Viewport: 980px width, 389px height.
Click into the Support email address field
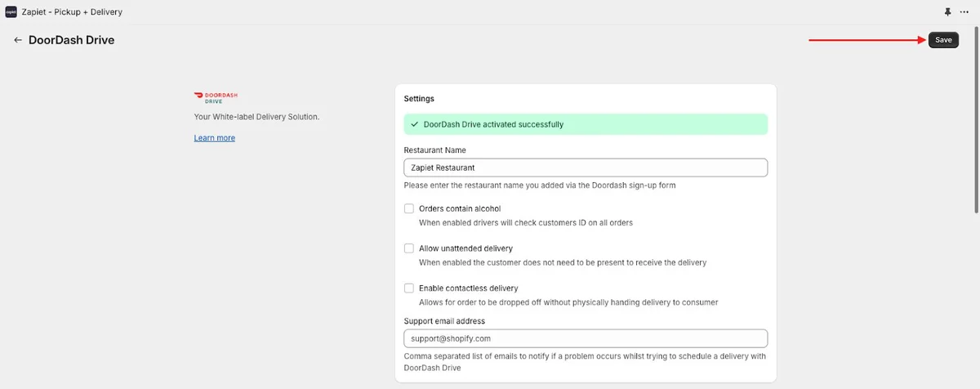586,338
